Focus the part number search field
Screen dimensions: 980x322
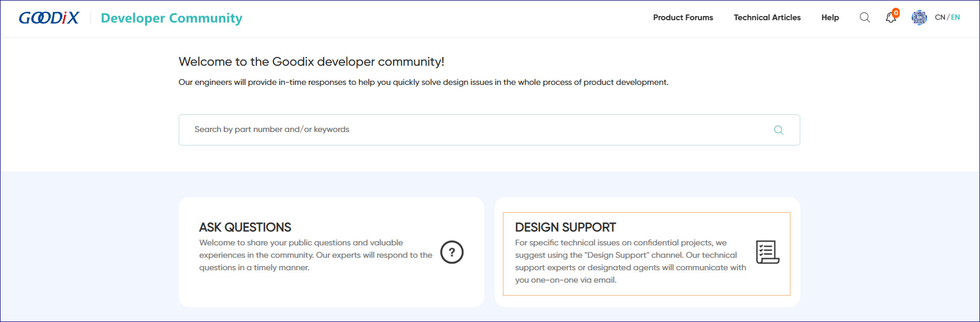489,130
